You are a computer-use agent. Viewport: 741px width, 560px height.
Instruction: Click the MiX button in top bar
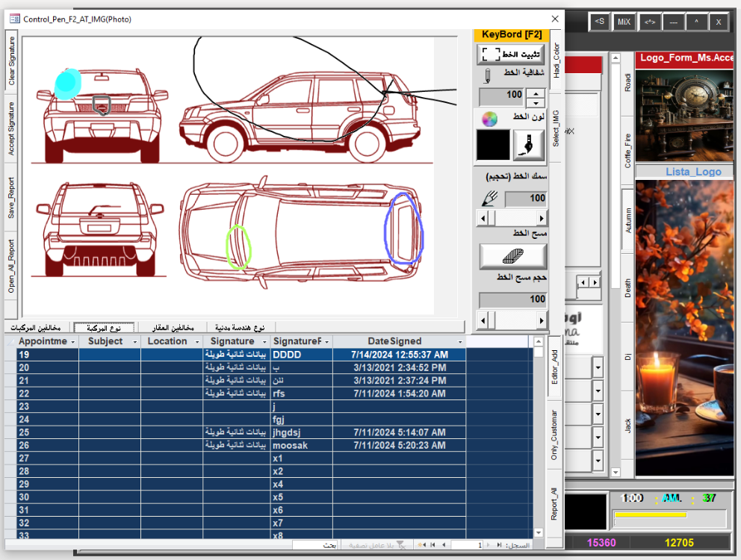623,22
